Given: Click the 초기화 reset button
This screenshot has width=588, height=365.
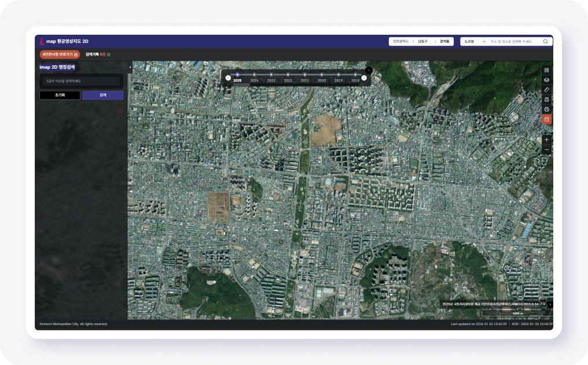Looking at the screenshot, I should click(x=60, y=95).
